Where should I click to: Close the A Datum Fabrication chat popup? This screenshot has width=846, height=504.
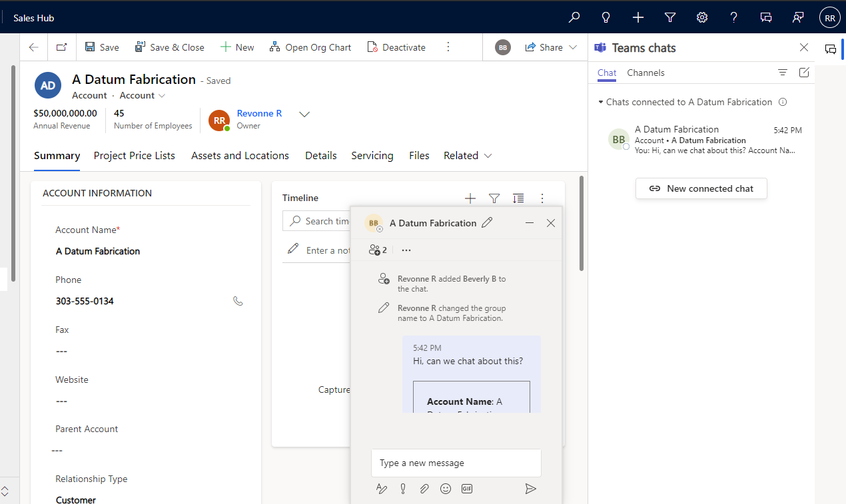(x=551, y=223)
